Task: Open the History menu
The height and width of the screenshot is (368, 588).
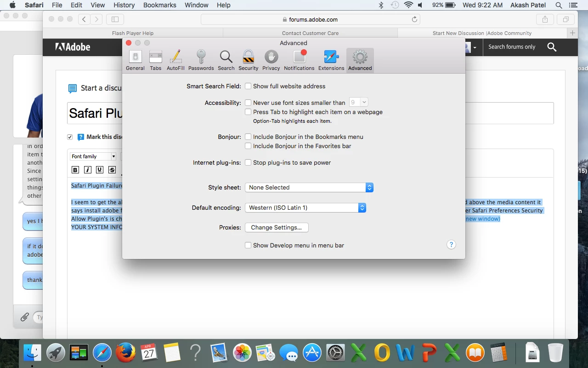Action: click(x=124, y=5)
